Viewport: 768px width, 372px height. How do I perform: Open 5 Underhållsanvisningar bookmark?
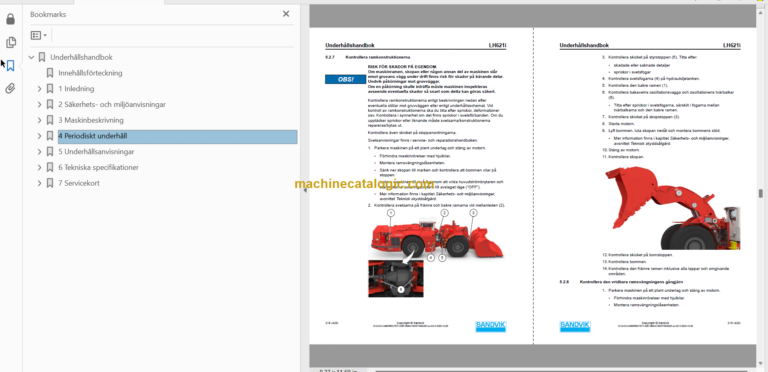(x=96, y=152)
